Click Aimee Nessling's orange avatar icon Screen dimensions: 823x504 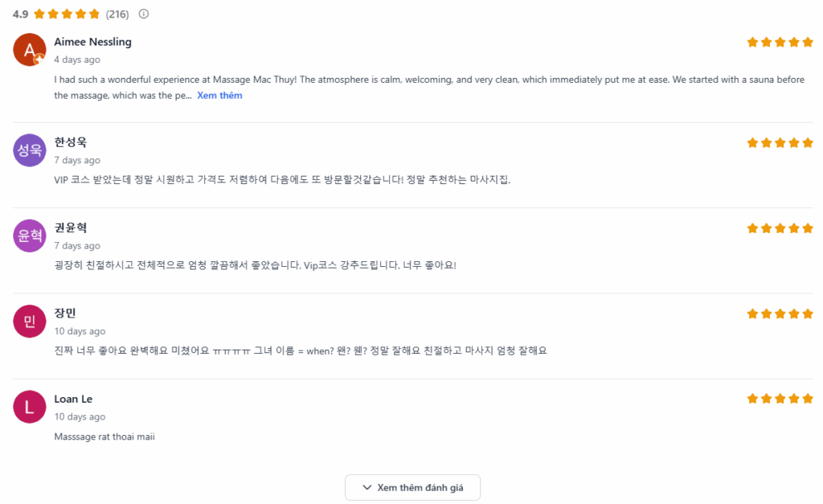click(x=30, y=51)
